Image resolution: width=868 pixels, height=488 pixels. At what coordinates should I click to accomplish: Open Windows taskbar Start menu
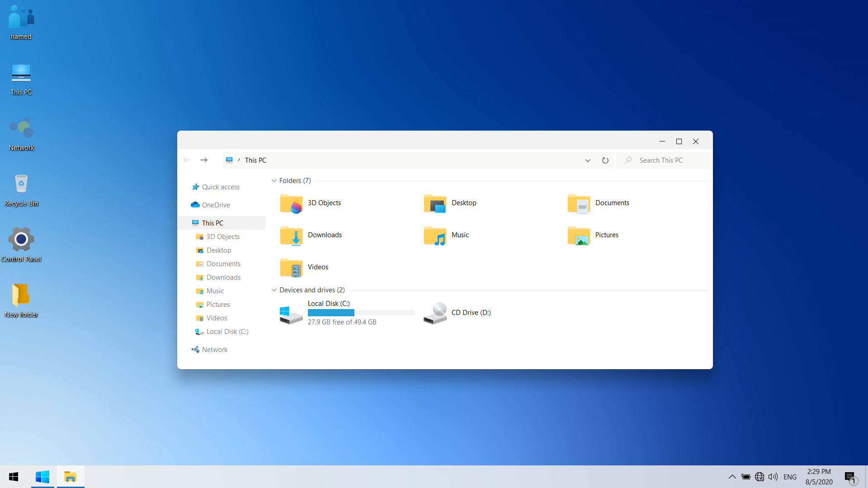(x=14, y=476)
